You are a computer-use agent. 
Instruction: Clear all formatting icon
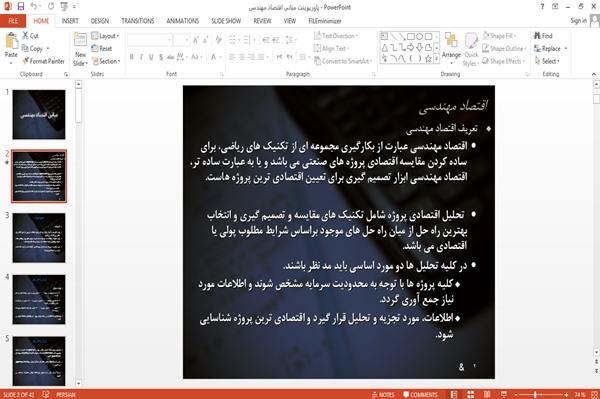(x=218, y=40)
